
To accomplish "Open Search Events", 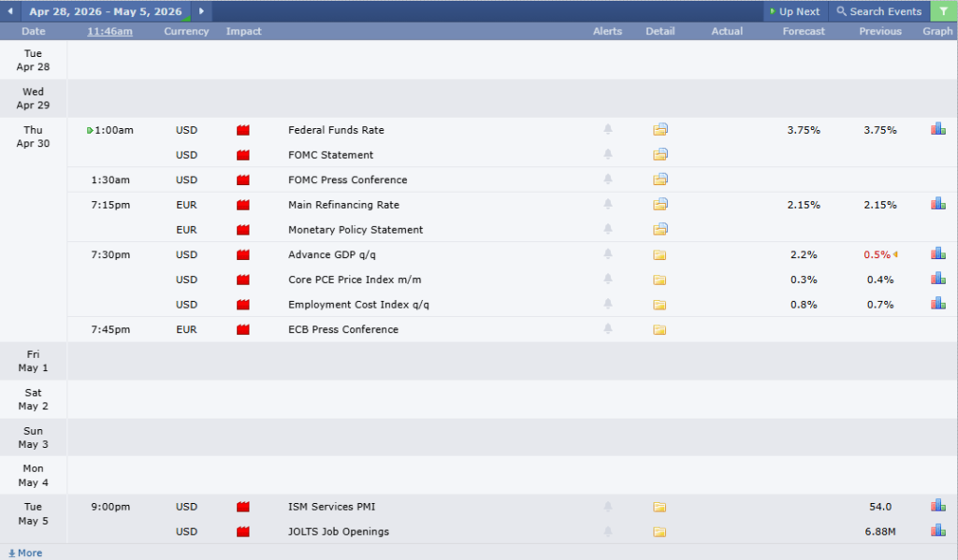I will coord(878,11).
